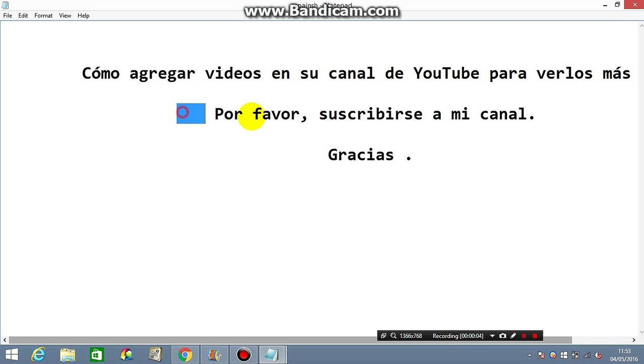Open the Windows Store taskbar icon
The width and height of the screenshot is (644, 364).
tap(97, 355)
